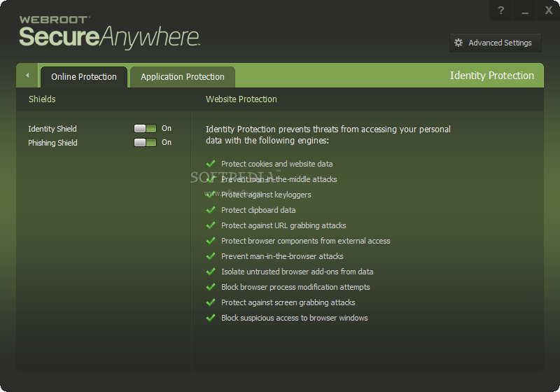This screenshot has height=392, width=560.
Task: Click 'Prevent man-in-the-middle attacks'
Action: [x=279, y=179]
